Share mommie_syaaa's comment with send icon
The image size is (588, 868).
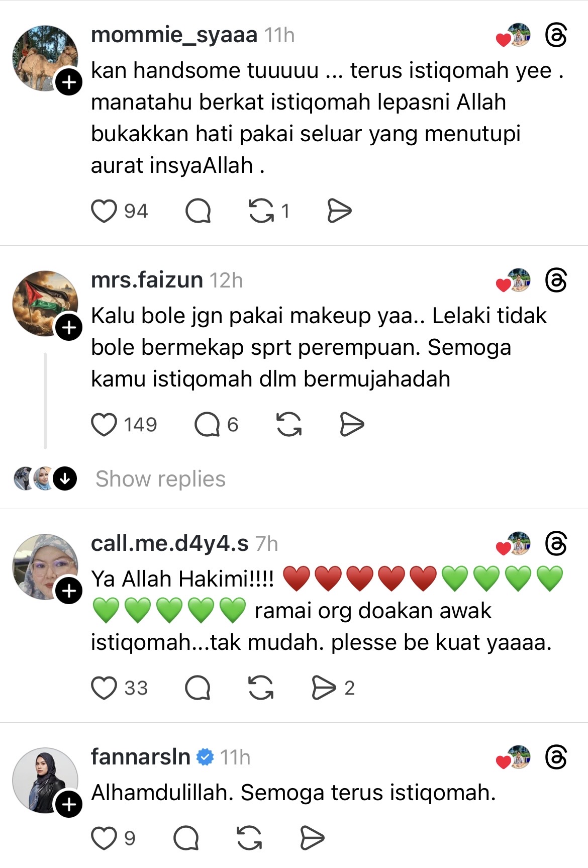tap(339, 211)
